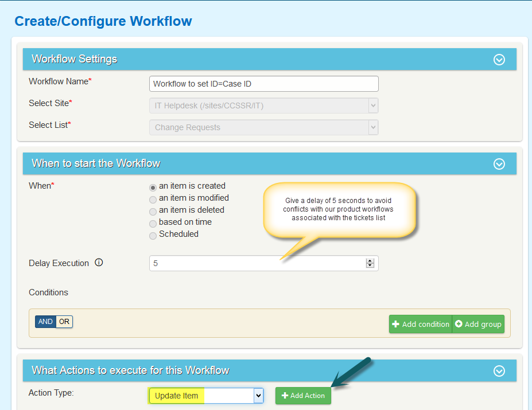Screen dimensions: 532x410
Task: Select the 'an item is created' radio button
Action: 153,187
